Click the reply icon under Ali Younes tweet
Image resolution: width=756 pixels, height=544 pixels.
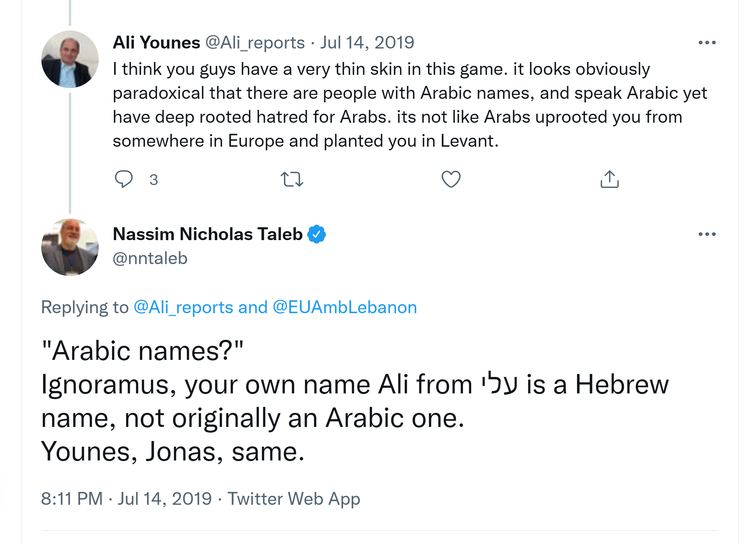click(x=124, y=179)
